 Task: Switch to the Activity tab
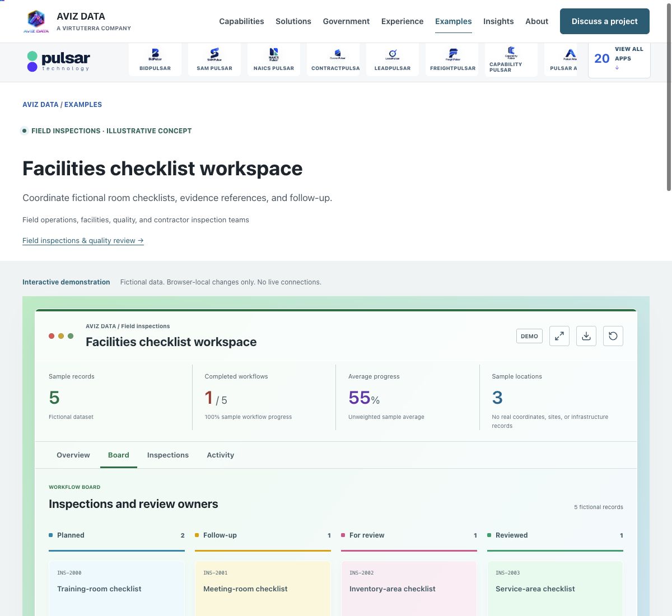221,455
